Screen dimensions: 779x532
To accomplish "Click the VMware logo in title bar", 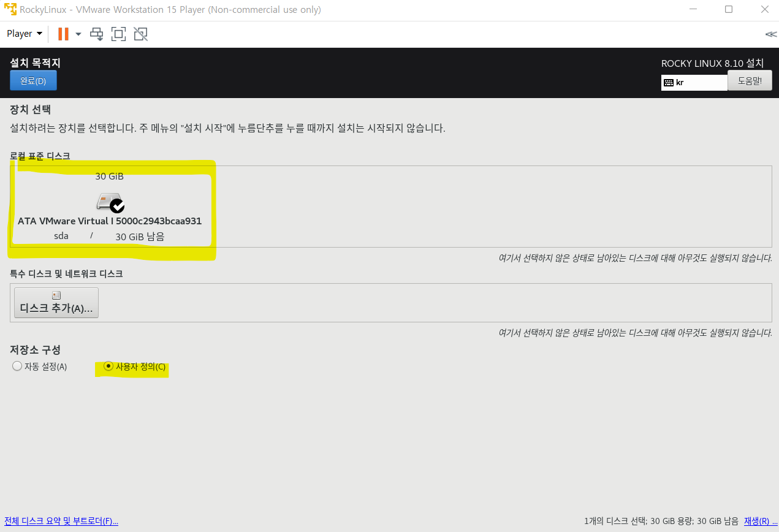I will (x=10, y=10).
